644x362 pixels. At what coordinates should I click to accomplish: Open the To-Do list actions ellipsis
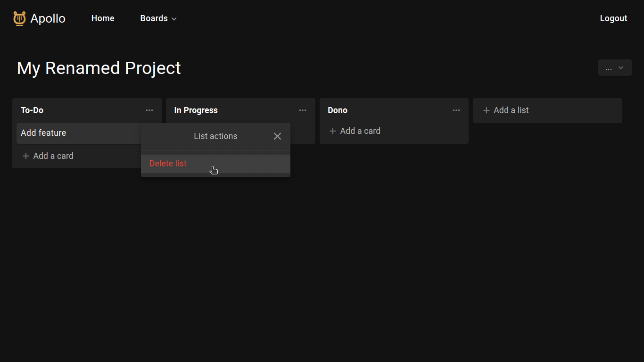pos(149,110)
